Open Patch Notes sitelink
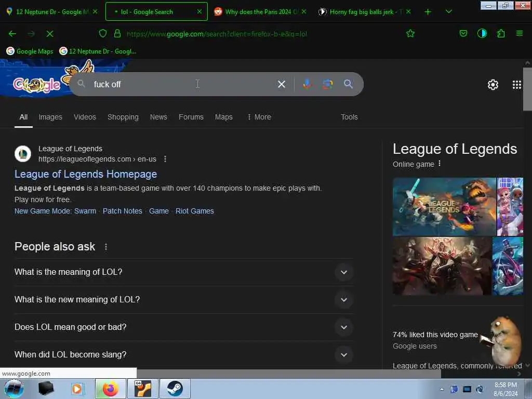The height and width of the screenshot is (399, 532). pos(123,211)
